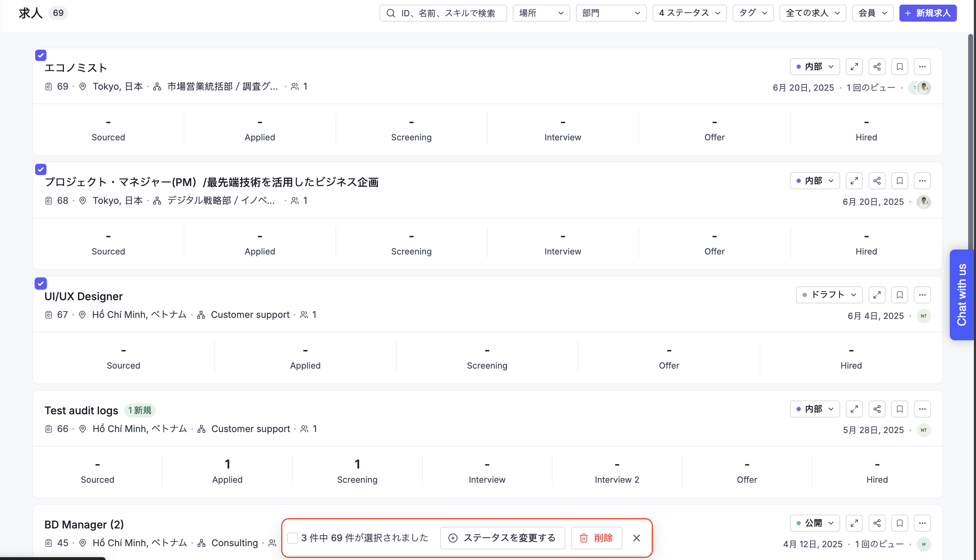Change UI/UX Designer status from ドラフト

click(829, 295)
